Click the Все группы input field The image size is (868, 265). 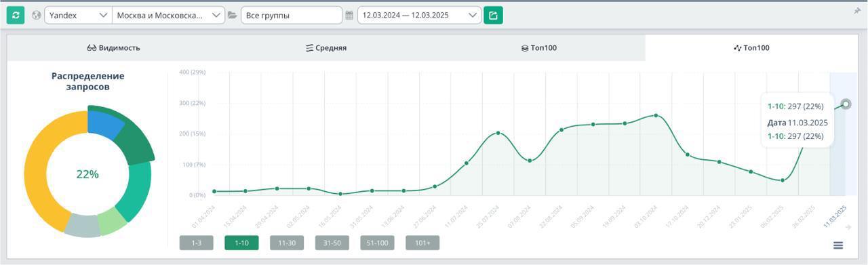pyautogui.click(x=292, y=15)
